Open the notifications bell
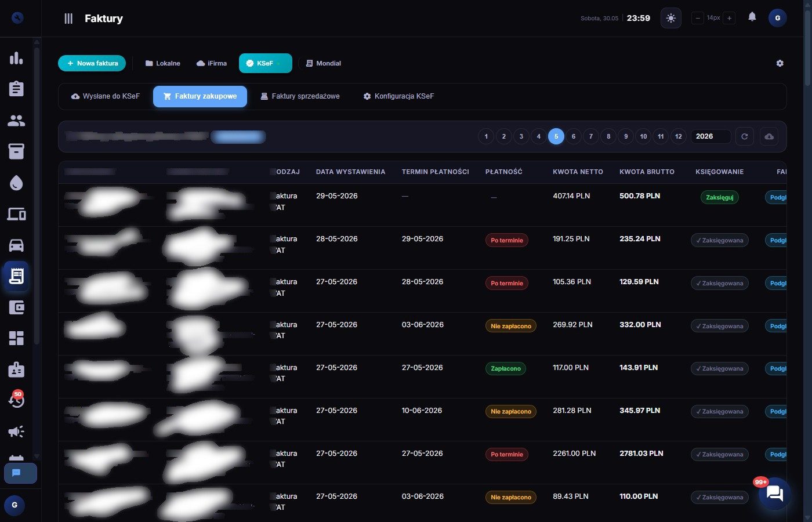Viewport: 812px width, 522px height. tap(752, 17)
